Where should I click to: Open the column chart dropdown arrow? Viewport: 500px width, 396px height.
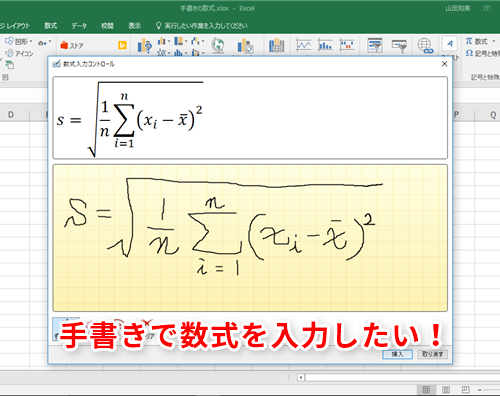pos(169,41)
